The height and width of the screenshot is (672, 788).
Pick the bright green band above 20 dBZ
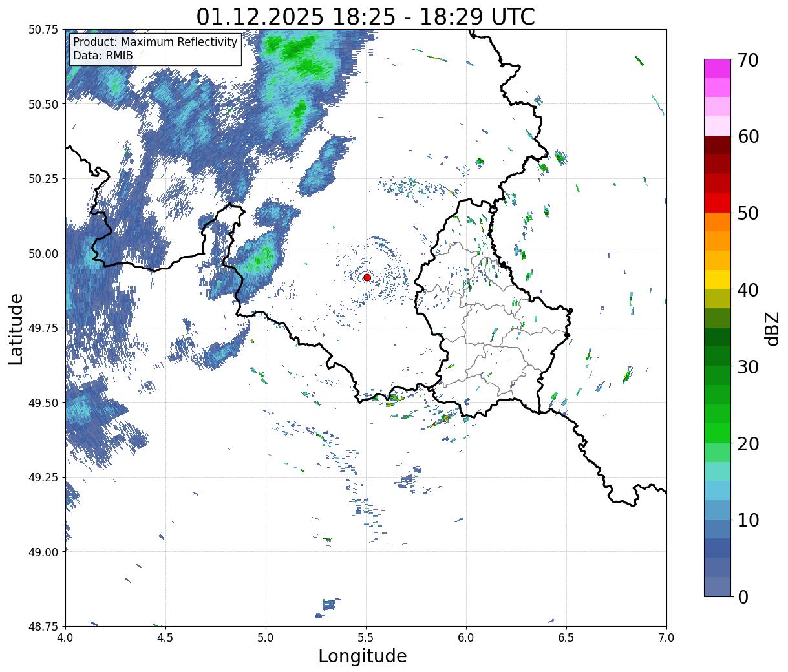[718, 432]
